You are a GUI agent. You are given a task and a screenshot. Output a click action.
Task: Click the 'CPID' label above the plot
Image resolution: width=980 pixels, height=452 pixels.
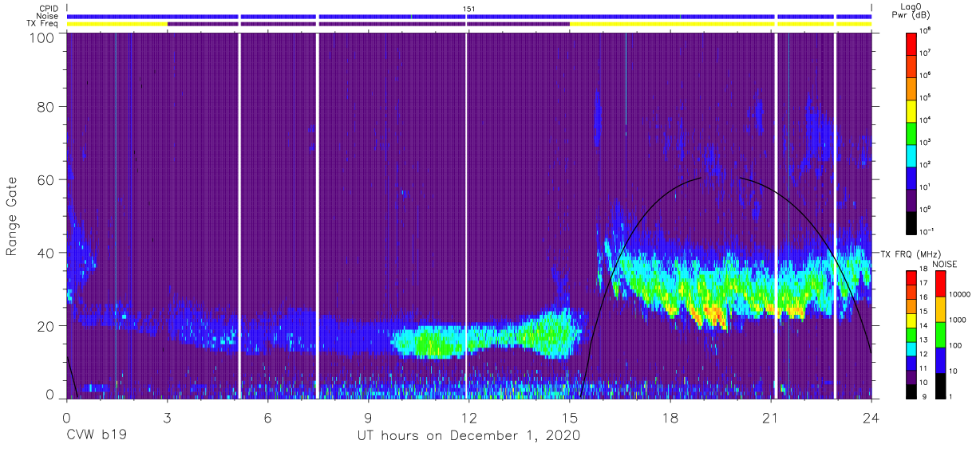[48, 9]
